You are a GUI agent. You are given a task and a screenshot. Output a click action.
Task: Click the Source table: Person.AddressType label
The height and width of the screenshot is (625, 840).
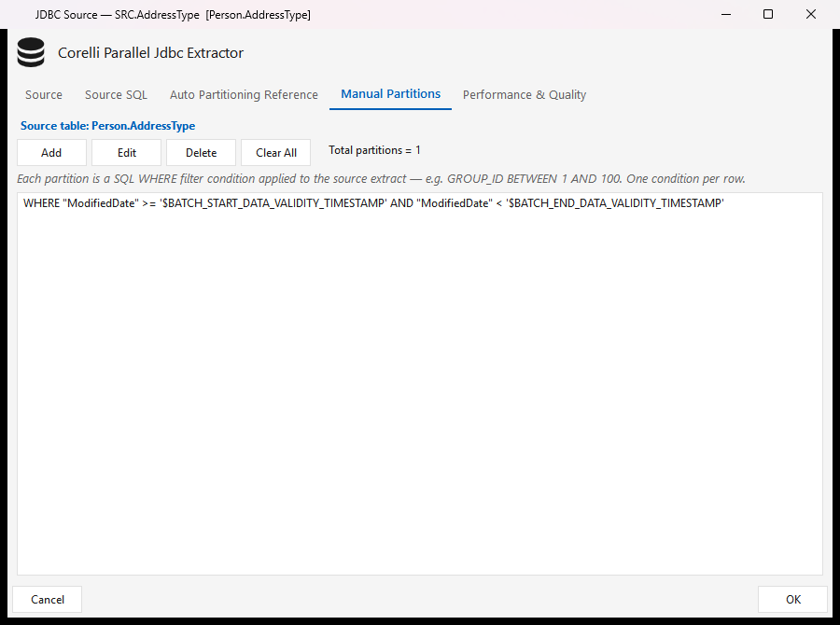107,126
